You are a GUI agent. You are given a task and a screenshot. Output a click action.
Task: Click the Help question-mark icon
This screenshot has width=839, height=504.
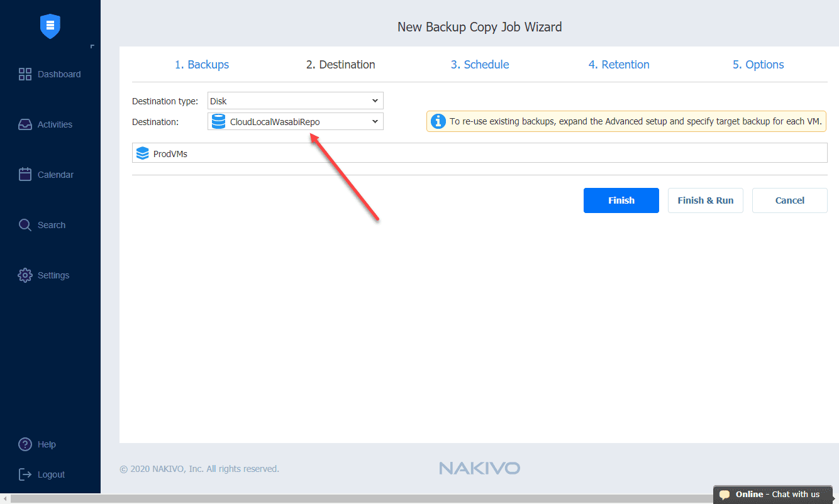tap(25, 444)
